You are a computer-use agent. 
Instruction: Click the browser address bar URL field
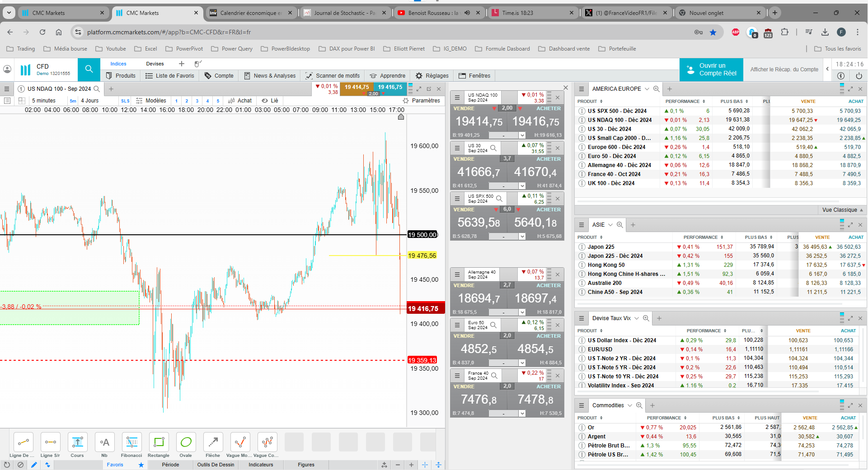pyautogui.click(x=384, y=32)
